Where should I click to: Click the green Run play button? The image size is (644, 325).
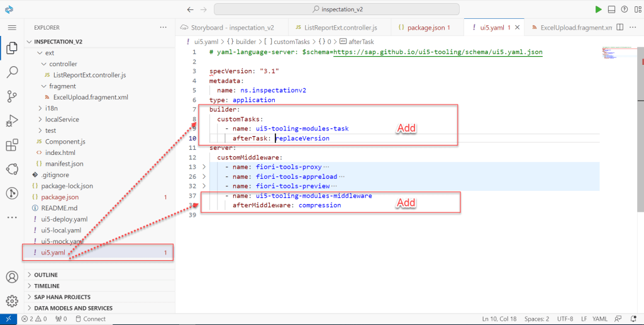click(x=598, y=9)
